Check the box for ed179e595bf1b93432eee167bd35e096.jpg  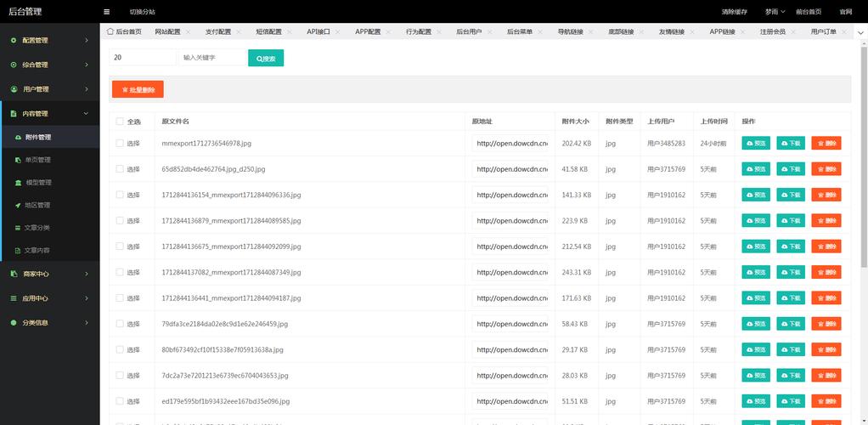pyautogui.click(x=120, y=400)
